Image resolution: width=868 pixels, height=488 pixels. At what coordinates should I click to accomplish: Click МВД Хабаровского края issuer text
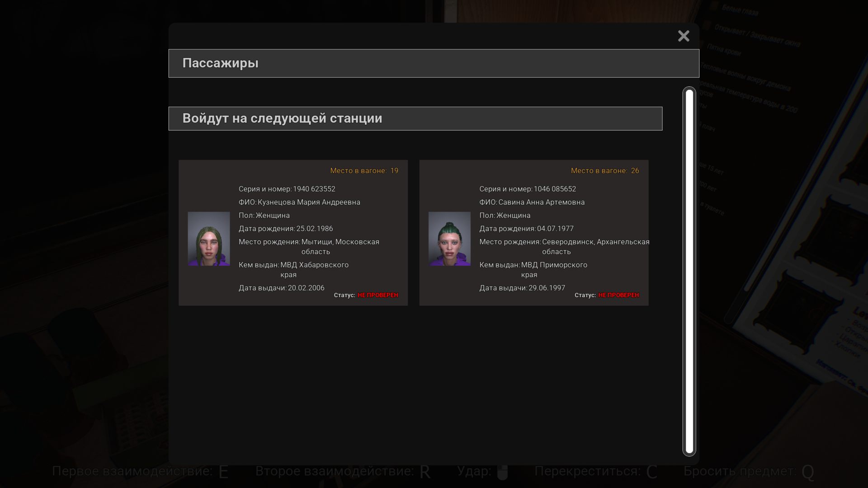pos(314,265)
